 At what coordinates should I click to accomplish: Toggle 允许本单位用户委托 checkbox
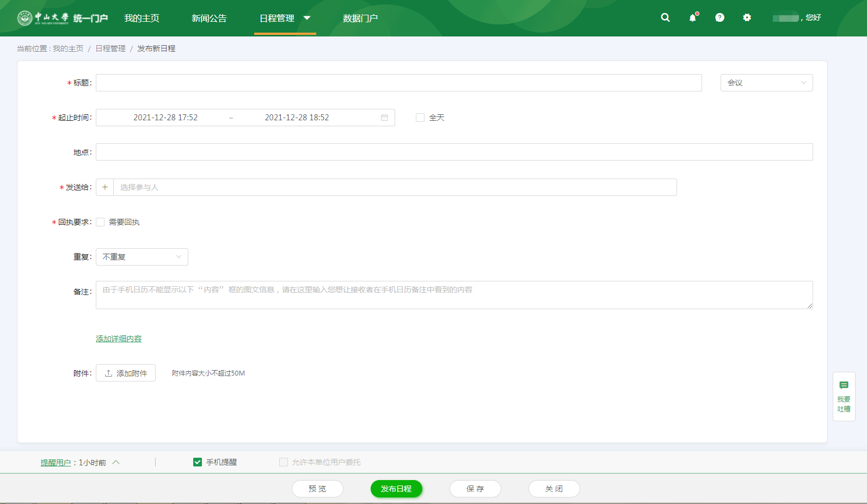click(284, 462)
